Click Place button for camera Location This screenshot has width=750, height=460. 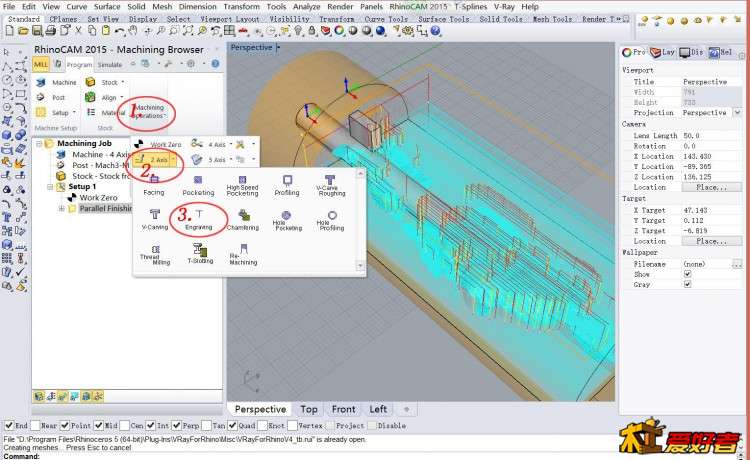point(712,187)
